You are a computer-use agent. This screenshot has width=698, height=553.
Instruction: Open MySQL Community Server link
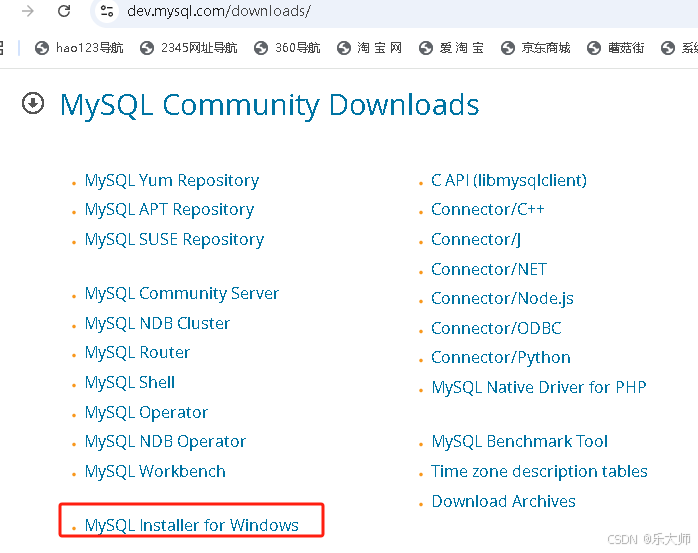[x=182, y=294]
